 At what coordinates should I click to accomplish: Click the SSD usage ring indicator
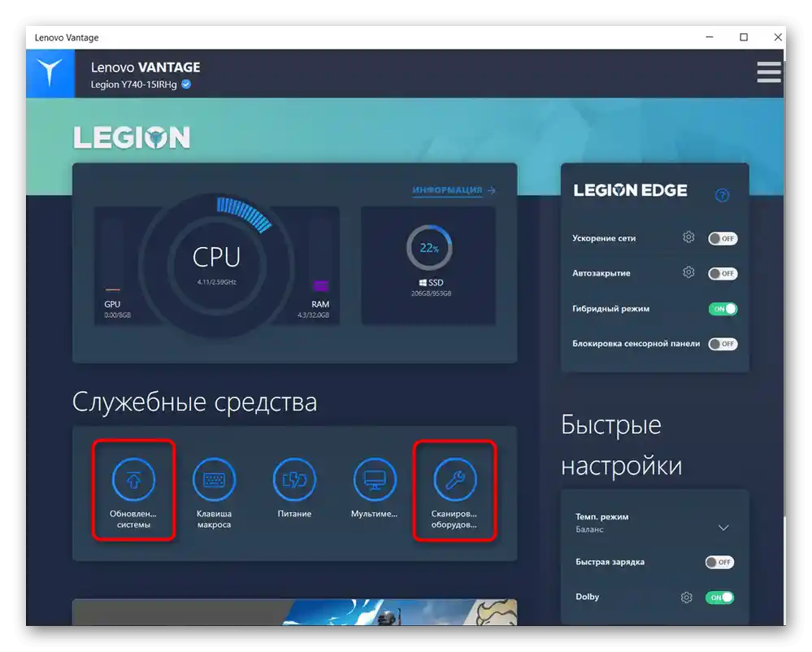[x=429, y=247]
